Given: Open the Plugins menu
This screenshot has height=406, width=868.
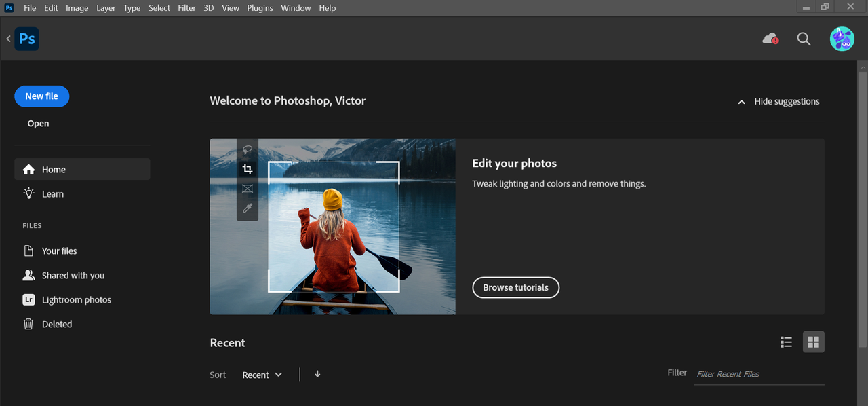Looking at the screenshot, I should [x=260, y=8].
